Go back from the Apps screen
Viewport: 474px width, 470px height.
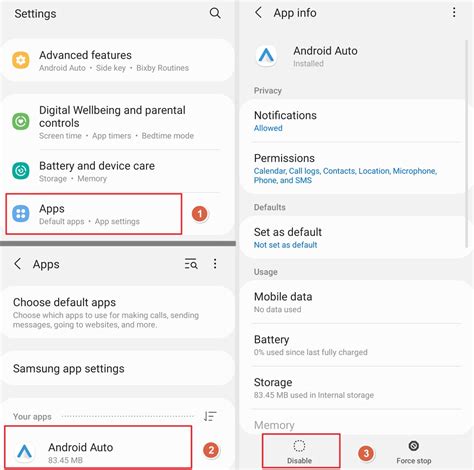coord(18,264)
